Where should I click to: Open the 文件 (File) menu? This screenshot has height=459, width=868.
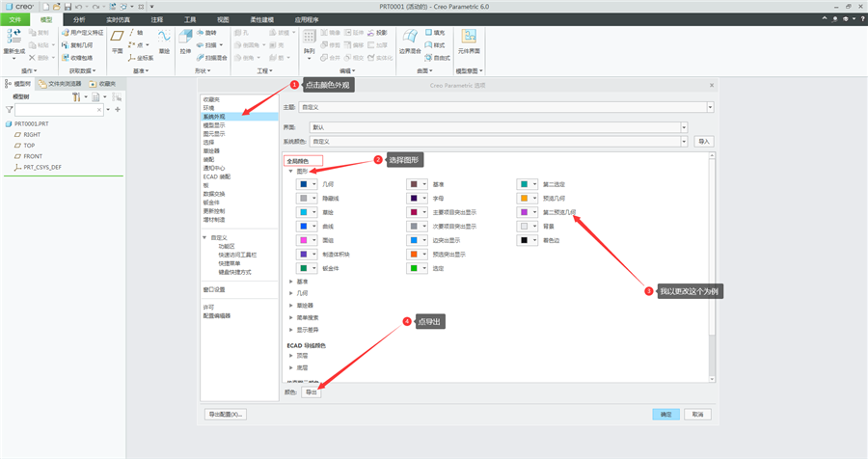point(14,19)
